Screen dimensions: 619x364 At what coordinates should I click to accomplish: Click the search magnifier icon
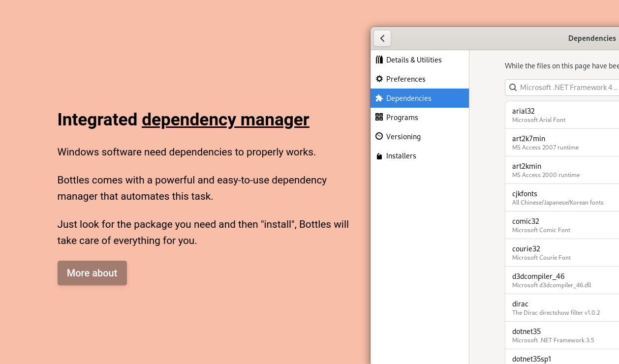pyautogui.click(x=513, y=88)
